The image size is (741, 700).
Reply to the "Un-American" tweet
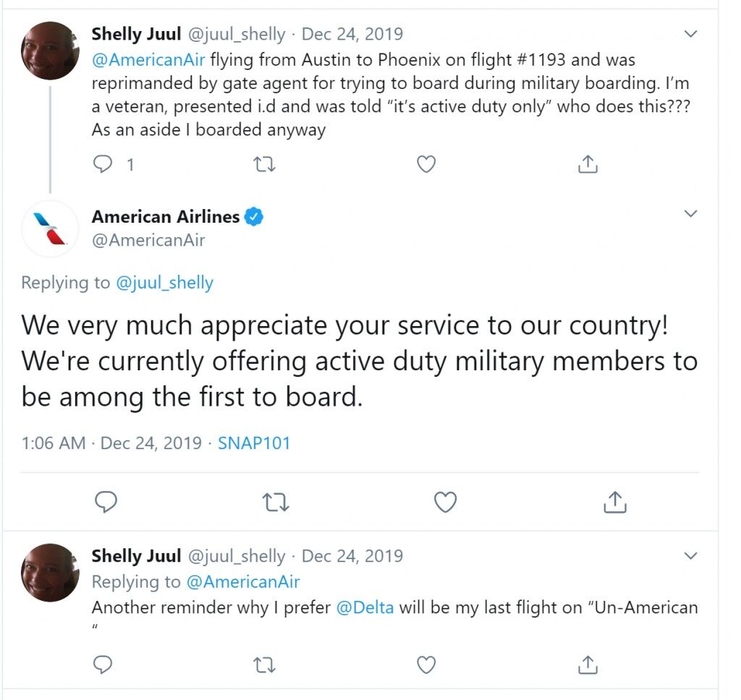(103, 665)
